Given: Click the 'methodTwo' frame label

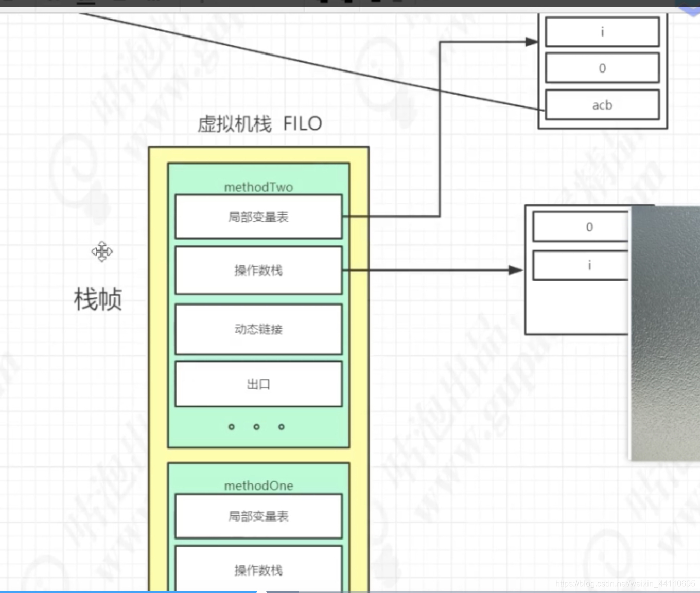Looking at the screenshot, I should [258, 187].
